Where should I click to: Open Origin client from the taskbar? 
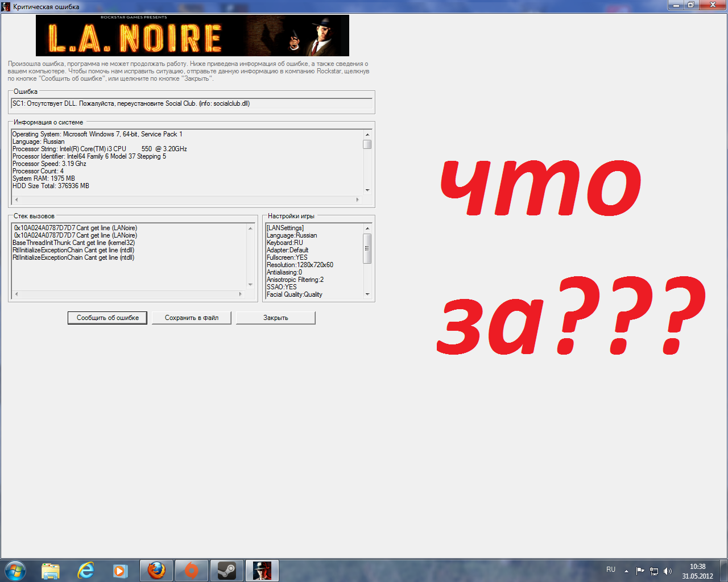click(x=192, y=570)
